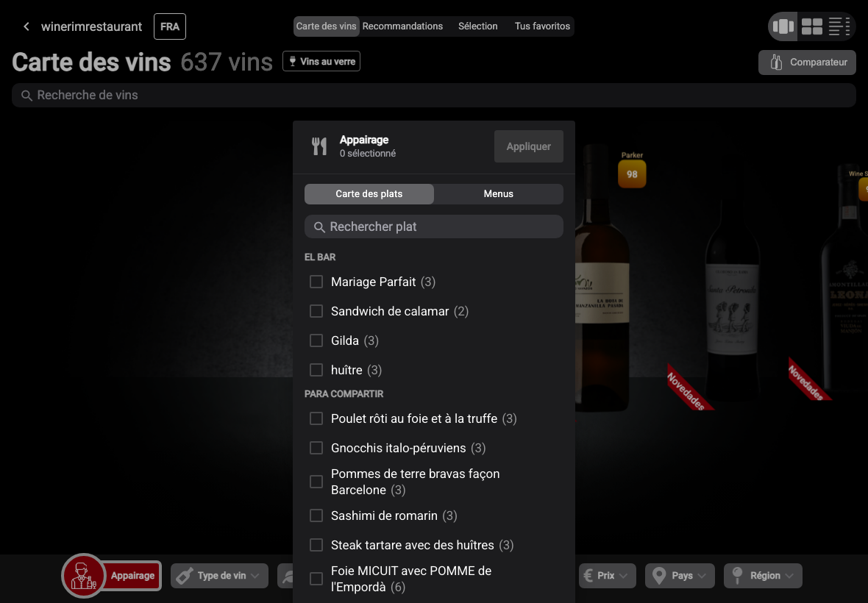
Task: Open the Sélection tab
Action: click(477, 26)
